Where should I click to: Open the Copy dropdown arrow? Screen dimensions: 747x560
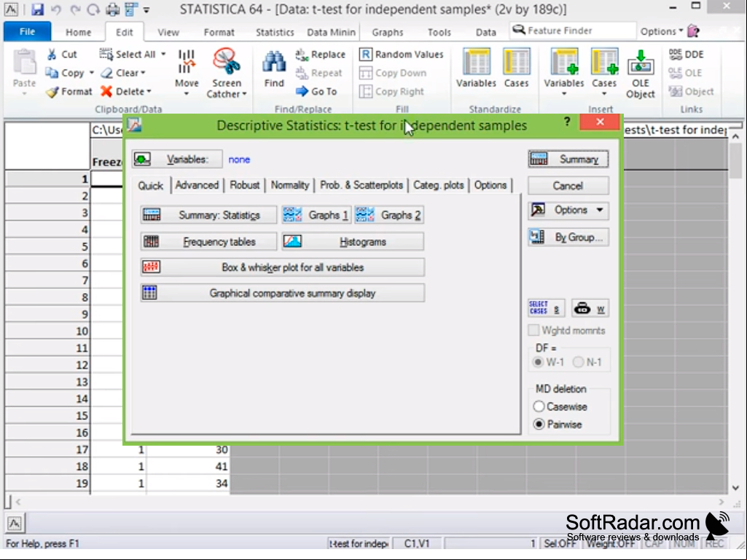pos(91,73)
